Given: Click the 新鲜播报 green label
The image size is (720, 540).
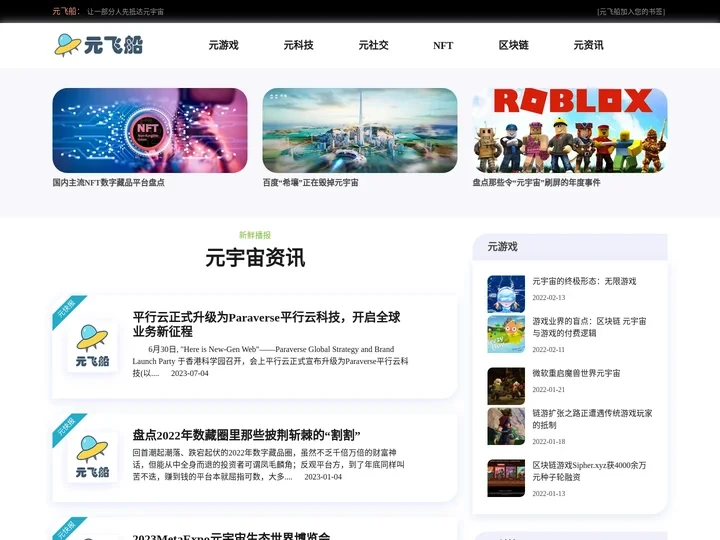Looking at the screenshot, I should tap(255, 235).
